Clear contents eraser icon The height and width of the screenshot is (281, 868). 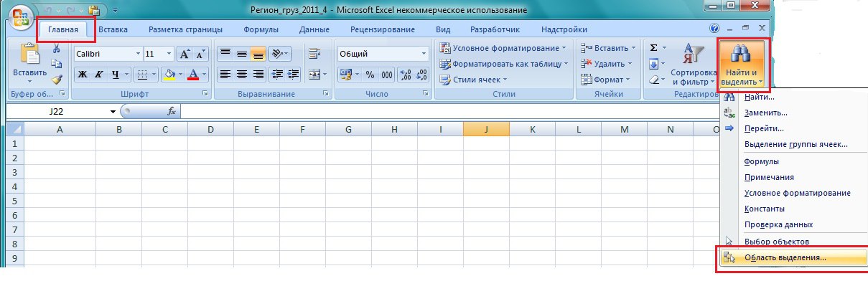tap(653, 80)
